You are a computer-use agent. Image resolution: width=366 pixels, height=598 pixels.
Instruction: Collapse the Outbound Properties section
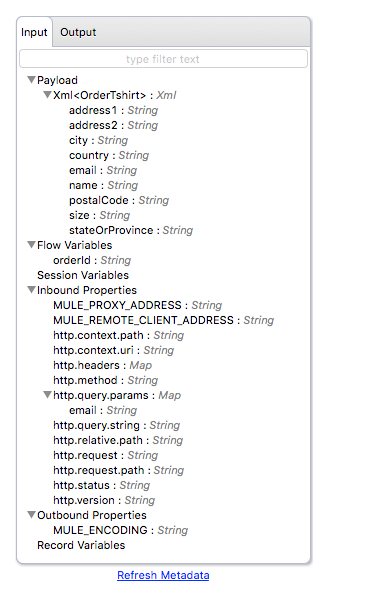tap(31, 515)
